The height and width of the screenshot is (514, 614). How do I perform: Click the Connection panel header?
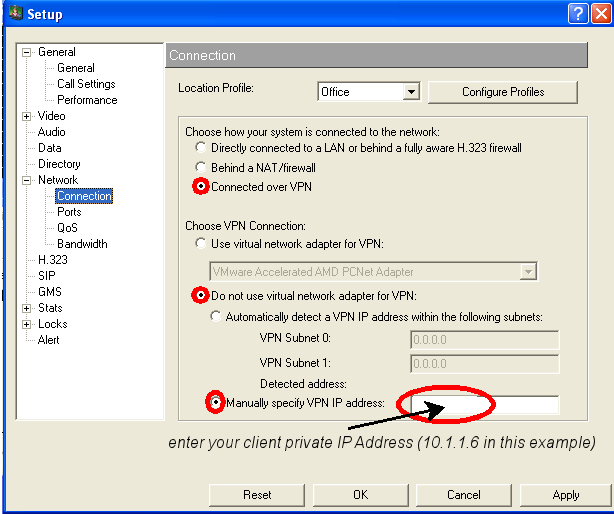pyautogui.click(x=376, y=55)
